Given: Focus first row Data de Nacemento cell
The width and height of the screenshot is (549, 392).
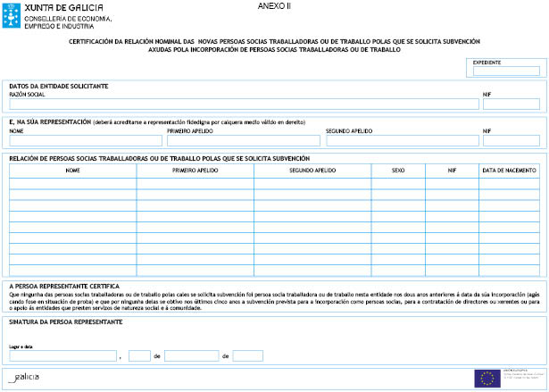Looking at the screenshot, I should (509, 182).
